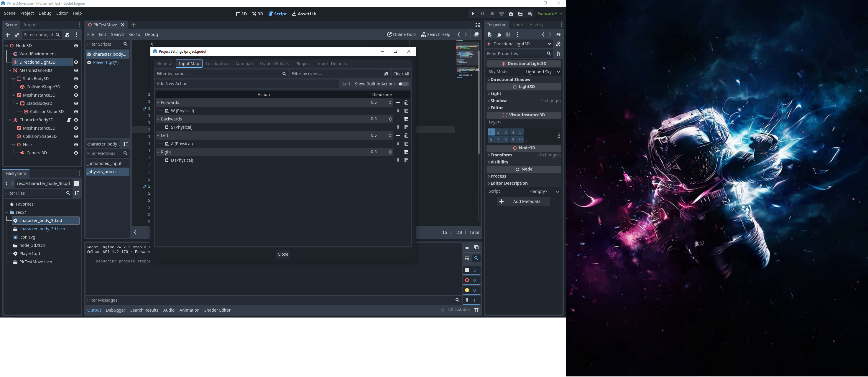Viewport: 868px width, 377px height.
Task: Instantiate child scene link icon
Action: [x=17, y=35]
